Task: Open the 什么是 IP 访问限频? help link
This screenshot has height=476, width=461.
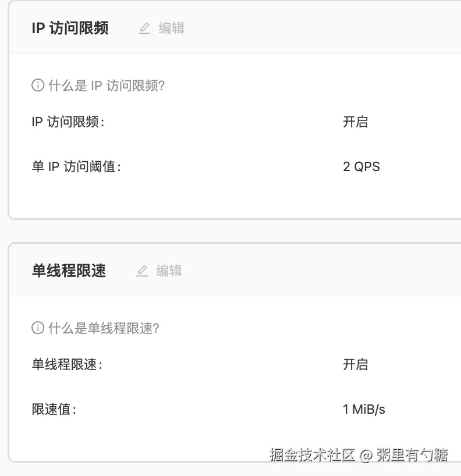Action: pos(107,86)
